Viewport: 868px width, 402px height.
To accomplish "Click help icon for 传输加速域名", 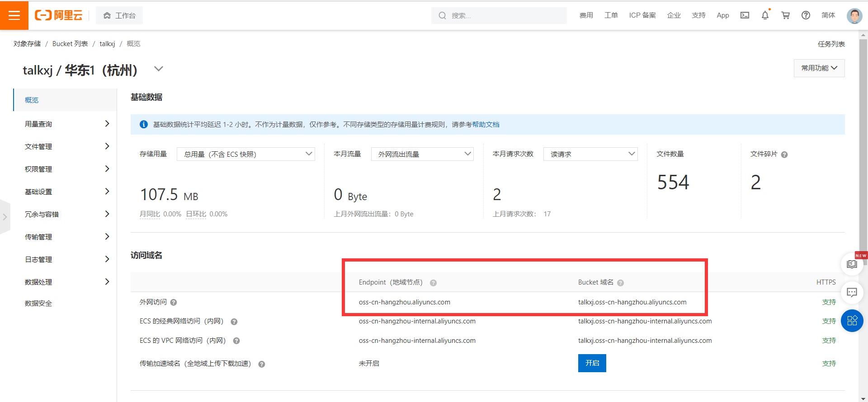I will pos(261,364).
